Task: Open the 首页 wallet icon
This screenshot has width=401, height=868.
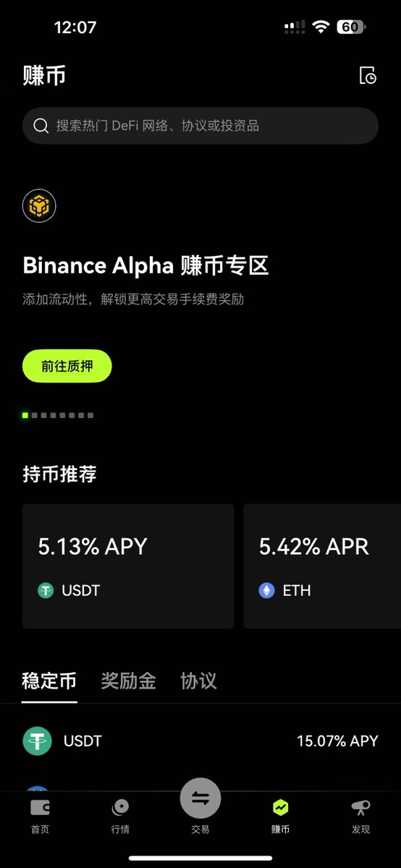Action: 40,807
